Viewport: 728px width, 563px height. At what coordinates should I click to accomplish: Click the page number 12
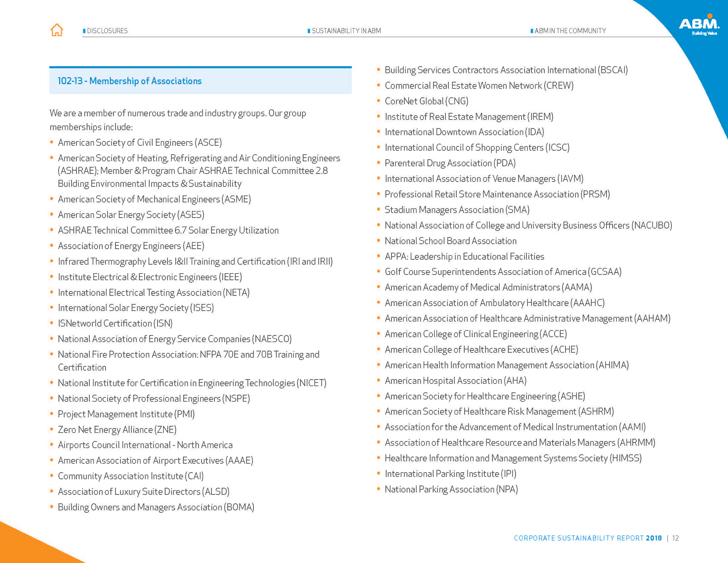pos(675,538)
